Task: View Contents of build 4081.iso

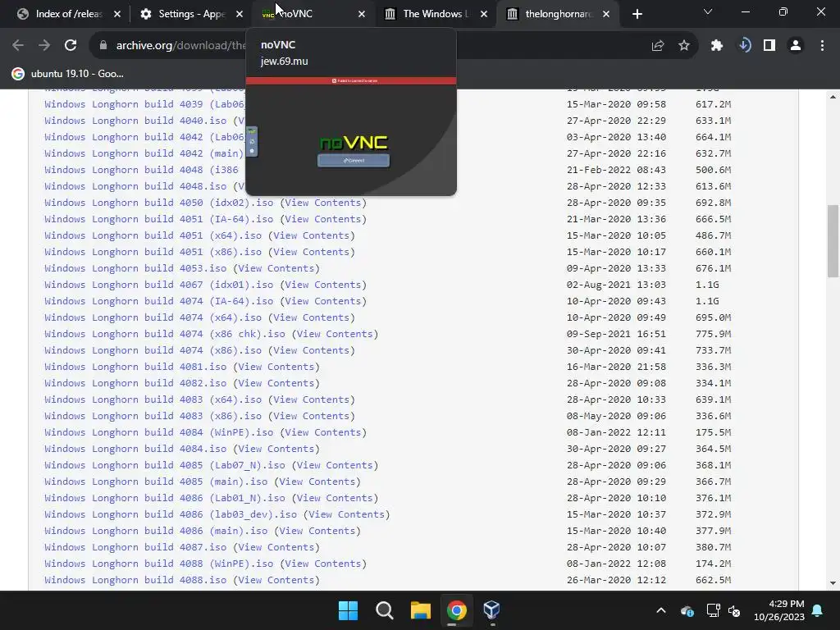Action: [276, 367]
